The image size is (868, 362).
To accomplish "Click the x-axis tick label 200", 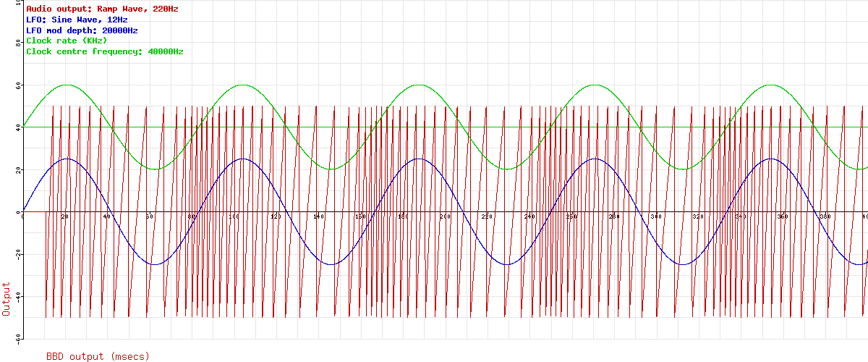I will tap(445, 216).
